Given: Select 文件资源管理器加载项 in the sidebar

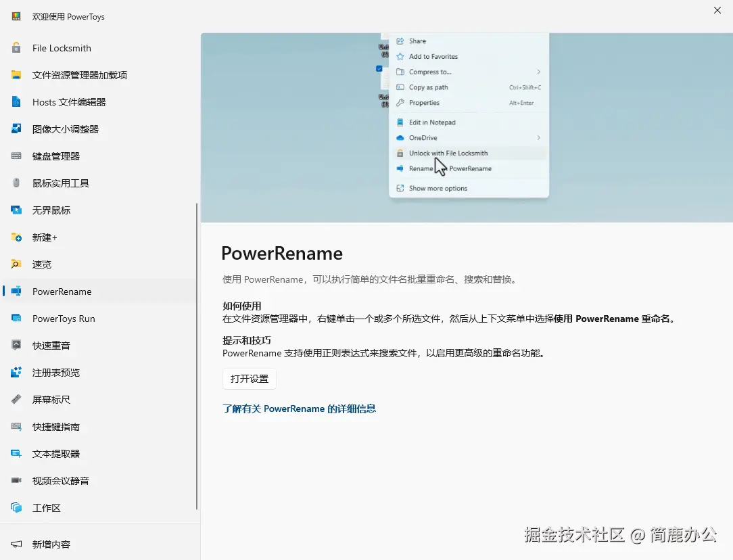Looking at the screenshot, I should click(100, 75).
